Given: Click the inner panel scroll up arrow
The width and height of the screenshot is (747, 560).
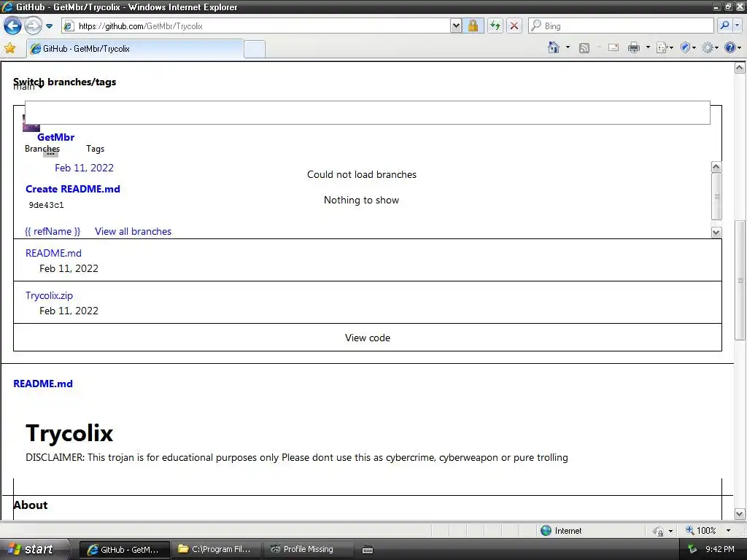Looking at the screenshot, I should pyautogui.click(x=716, y=167).
